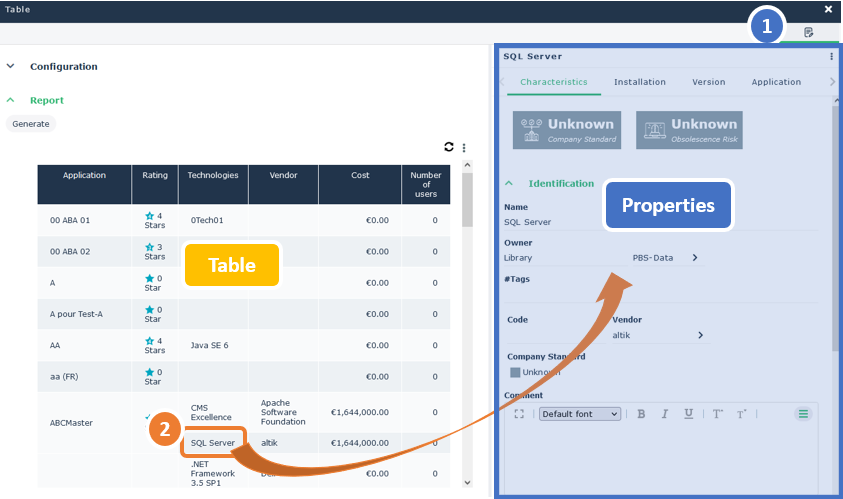Open the properties panel icon in the toolbar
The height and width of the screenshot is (499, 843).
pyautogui.click(x=809, y=32)
